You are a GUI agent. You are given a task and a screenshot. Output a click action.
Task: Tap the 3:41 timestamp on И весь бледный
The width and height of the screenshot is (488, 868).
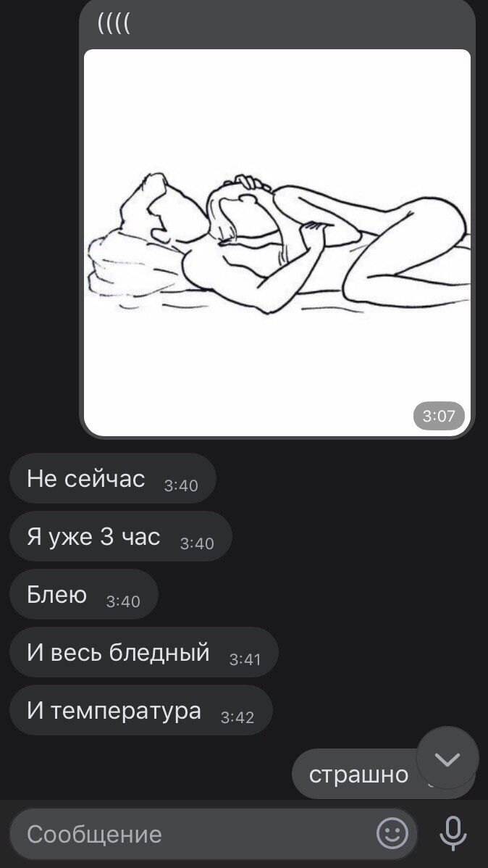245,659
